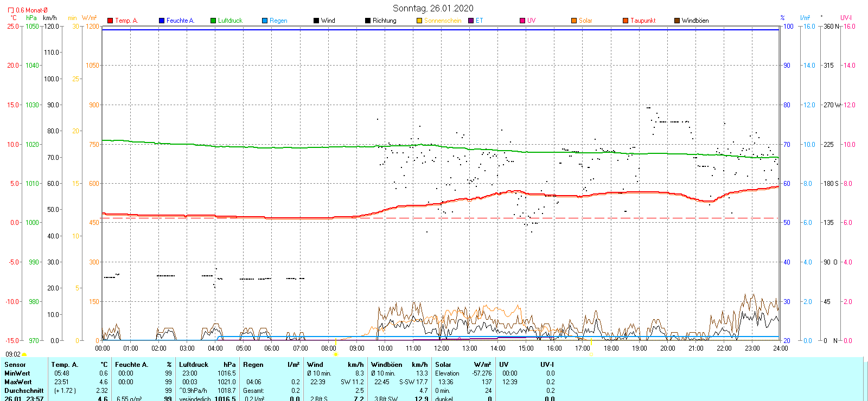The image size is (868, 401).
Task: Click the UV max time 12:39
Action: (x=510, y=382)
